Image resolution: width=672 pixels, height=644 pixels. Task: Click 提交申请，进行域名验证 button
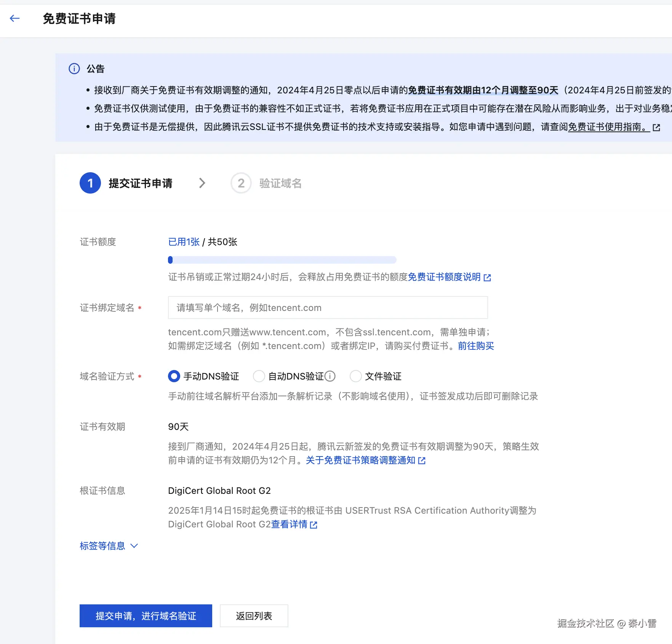click(146, 616)
